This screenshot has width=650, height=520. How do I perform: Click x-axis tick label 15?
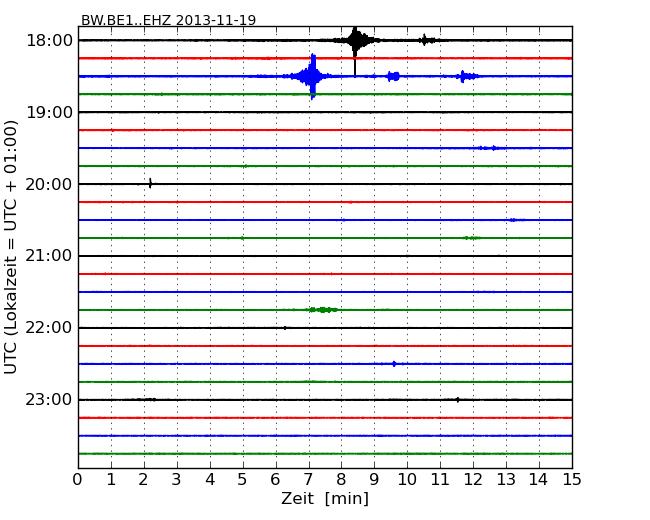click(x=572, y=480)
